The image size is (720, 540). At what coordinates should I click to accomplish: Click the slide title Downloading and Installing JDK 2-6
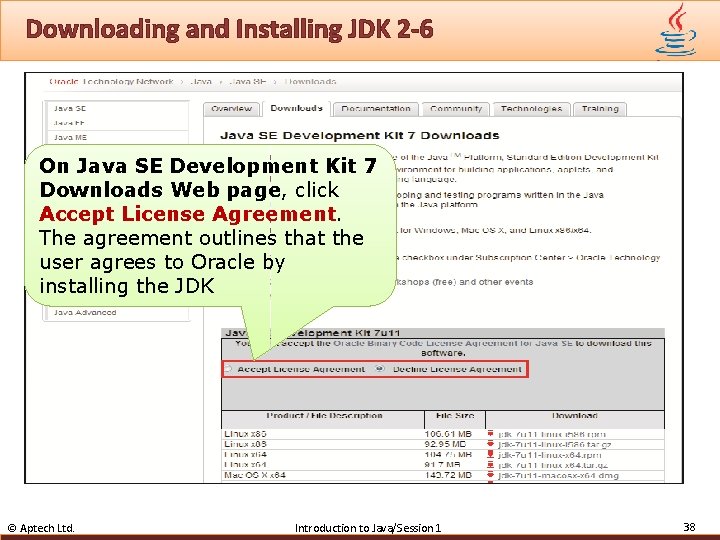(x=230, y=29)
